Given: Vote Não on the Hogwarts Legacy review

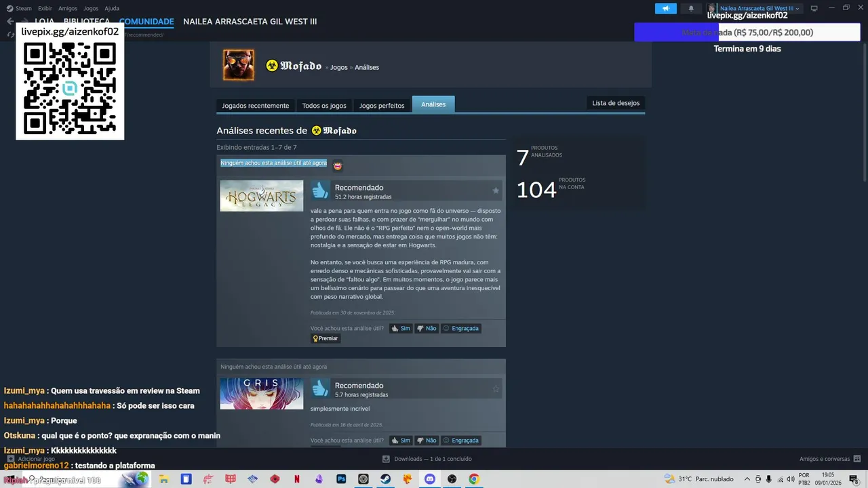Looking at the screenshot, I should [x=427, y=328].
